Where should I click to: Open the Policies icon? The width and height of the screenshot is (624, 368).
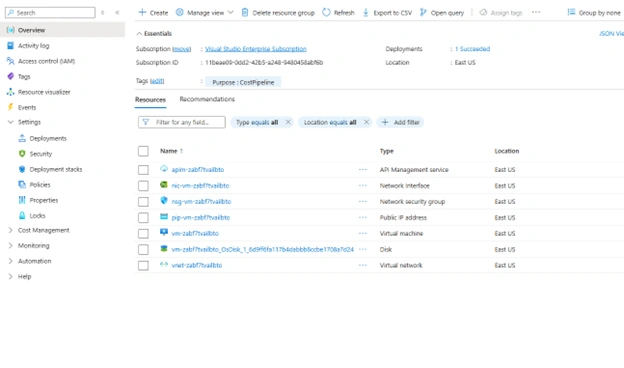22,184
